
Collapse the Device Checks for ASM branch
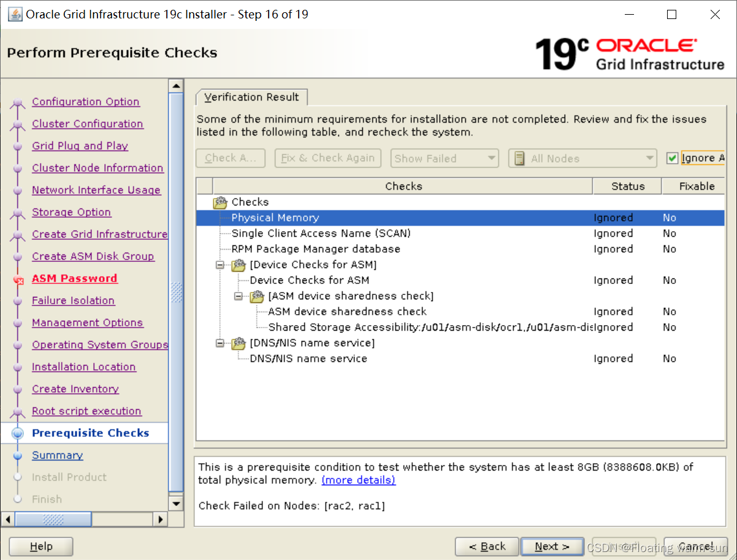pyautogui.click(x=220, y=264)
